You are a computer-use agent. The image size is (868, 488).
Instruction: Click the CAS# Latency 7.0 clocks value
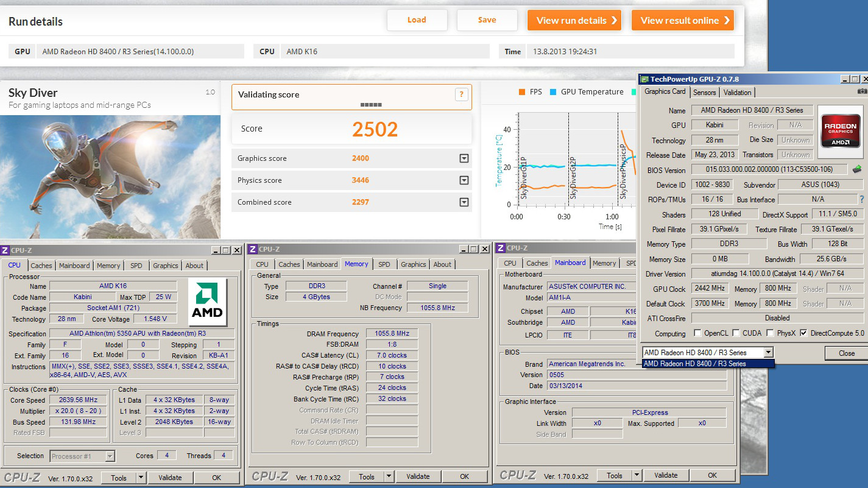coord(393,355)
